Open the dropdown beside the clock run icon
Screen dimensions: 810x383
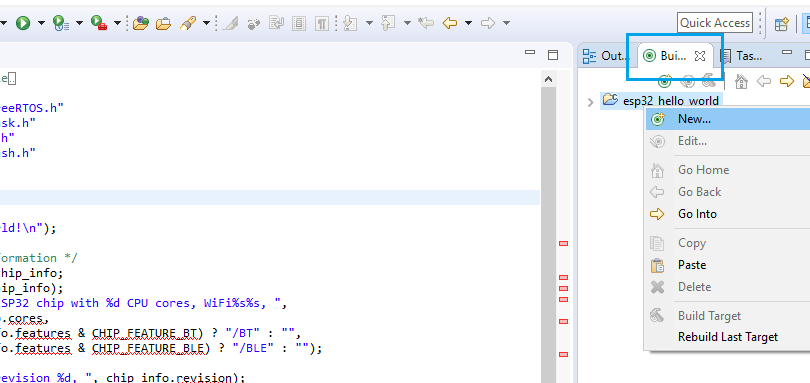(80, 23)
